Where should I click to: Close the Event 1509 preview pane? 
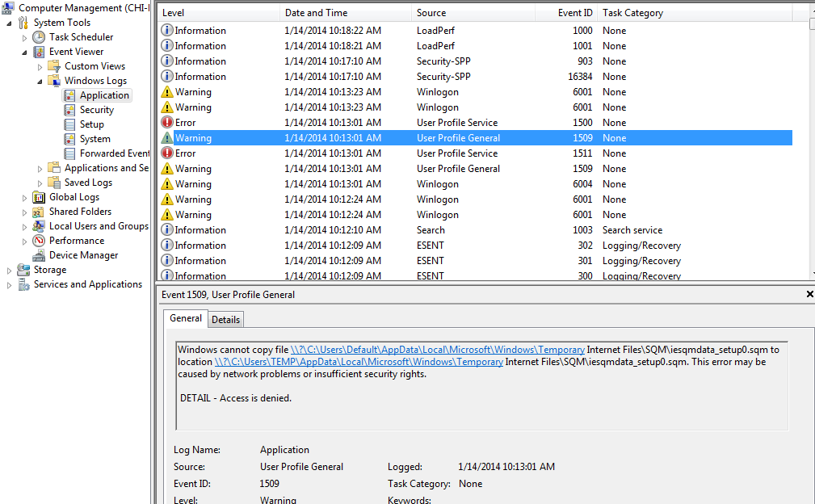(x=809, y=295)
